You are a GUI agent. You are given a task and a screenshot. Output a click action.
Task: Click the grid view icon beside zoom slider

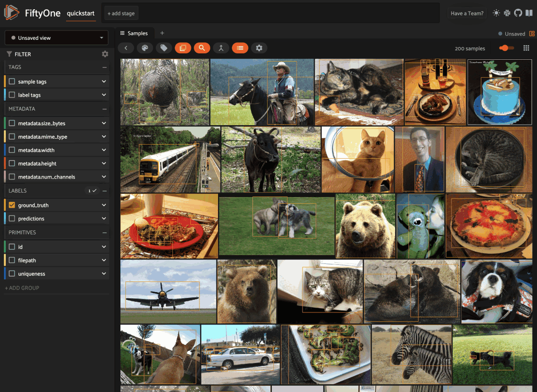click(x=526, y=48)
